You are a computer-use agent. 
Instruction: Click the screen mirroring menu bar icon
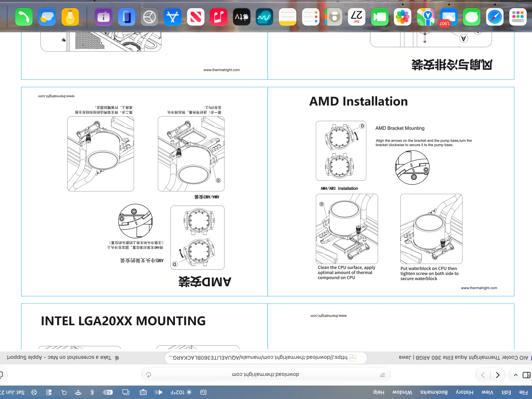click(126, 392)
